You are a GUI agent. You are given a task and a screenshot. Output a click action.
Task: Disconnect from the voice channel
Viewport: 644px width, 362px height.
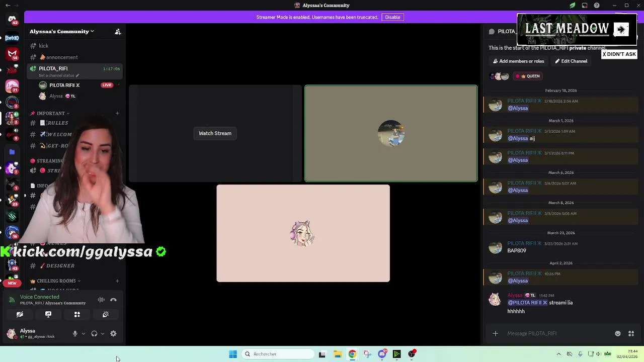coord(113,300)
